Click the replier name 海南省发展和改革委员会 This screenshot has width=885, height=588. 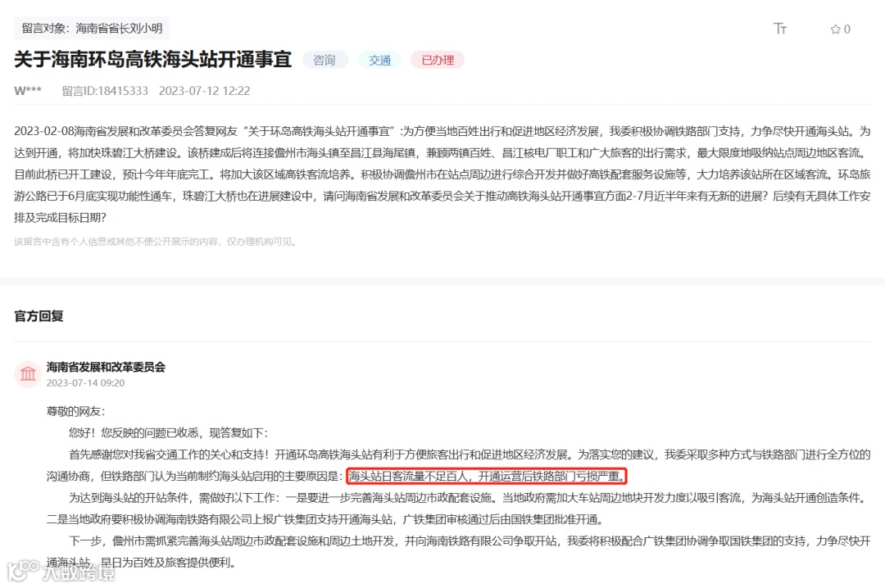point(106,367)
